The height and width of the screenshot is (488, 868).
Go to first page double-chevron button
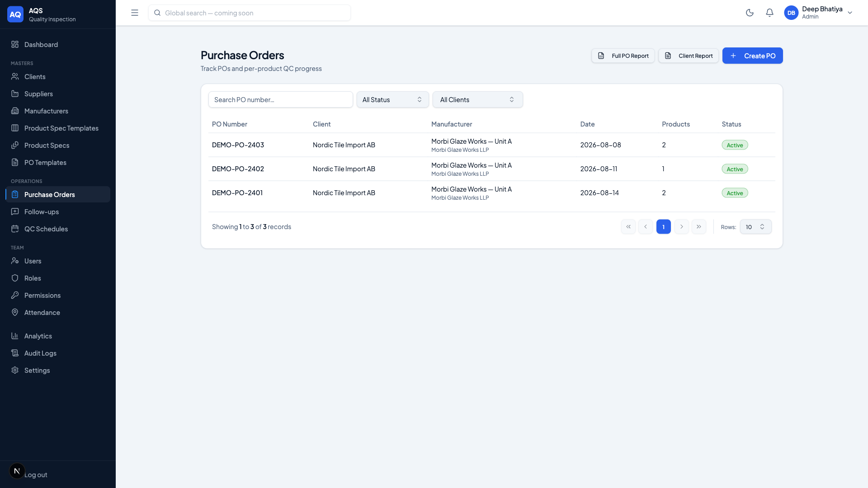628,227
